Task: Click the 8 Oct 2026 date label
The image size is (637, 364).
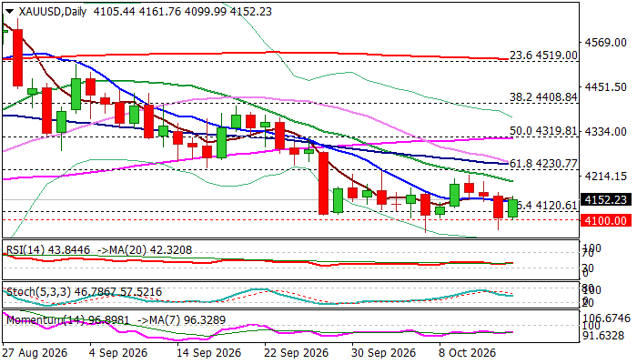Action: point(467,353)
